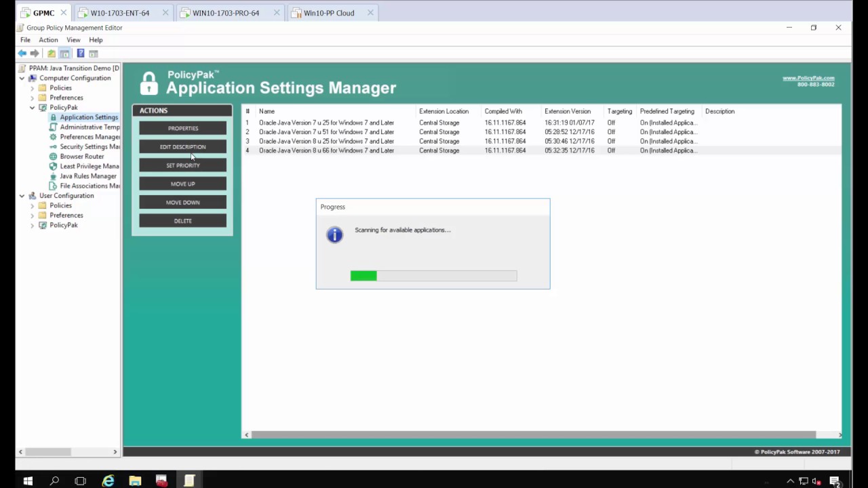Click the Back arrow toolbar icon
The image size is (868, 488).
coord(22,54)
